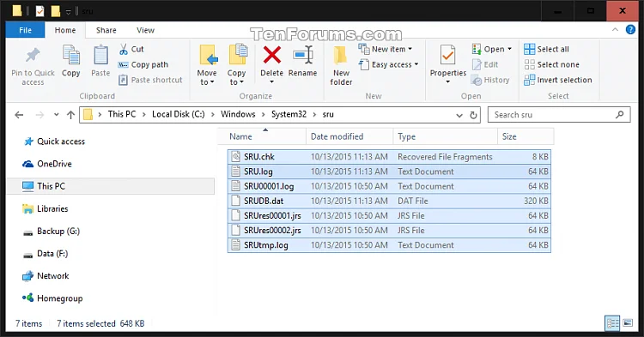Click Invert selection
The height and width of the screenshot is (337, 644).
tap(558, 80)
